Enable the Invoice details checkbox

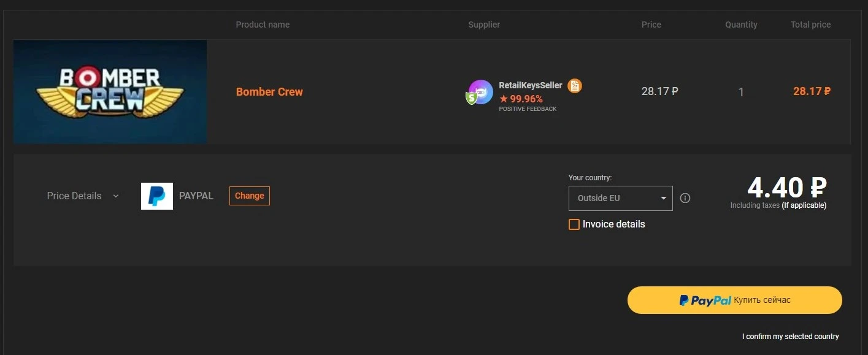click(x=574, y=224)
